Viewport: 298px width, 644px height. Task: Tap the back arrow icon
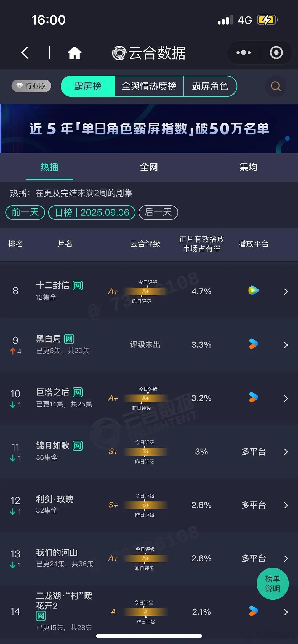25,53
